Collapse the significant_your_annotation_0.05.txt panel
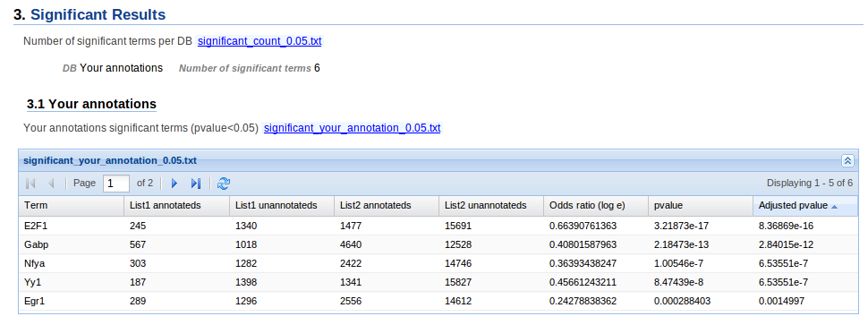The image size is (868, 325). [x=847, y=160]
